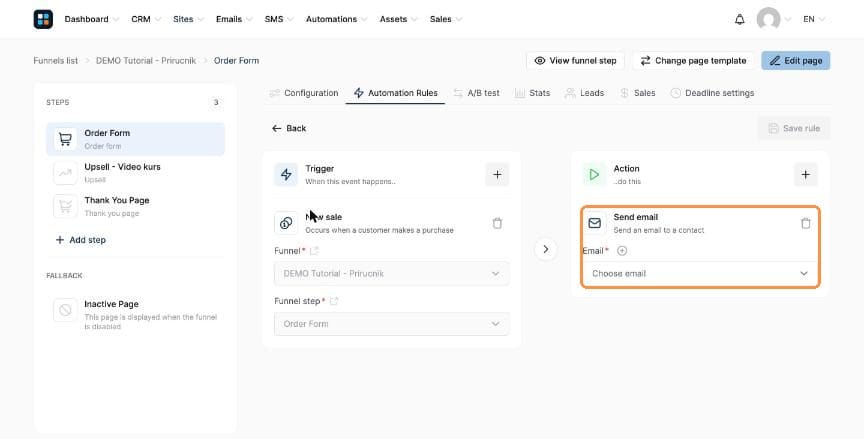Select the Upsell - Video kurs step
Viewport: 864px width, 439px height.
[136, 173]
